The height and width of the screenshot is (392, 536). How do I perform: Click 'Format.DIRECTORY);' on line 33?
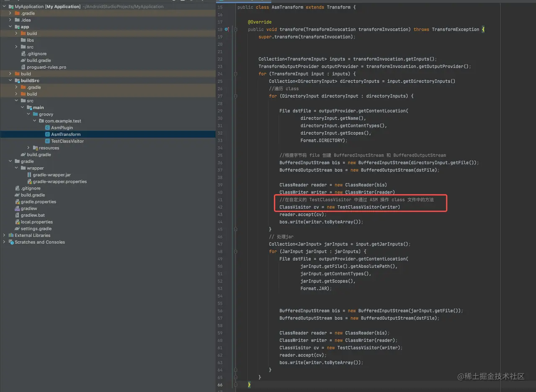[324, 141]
